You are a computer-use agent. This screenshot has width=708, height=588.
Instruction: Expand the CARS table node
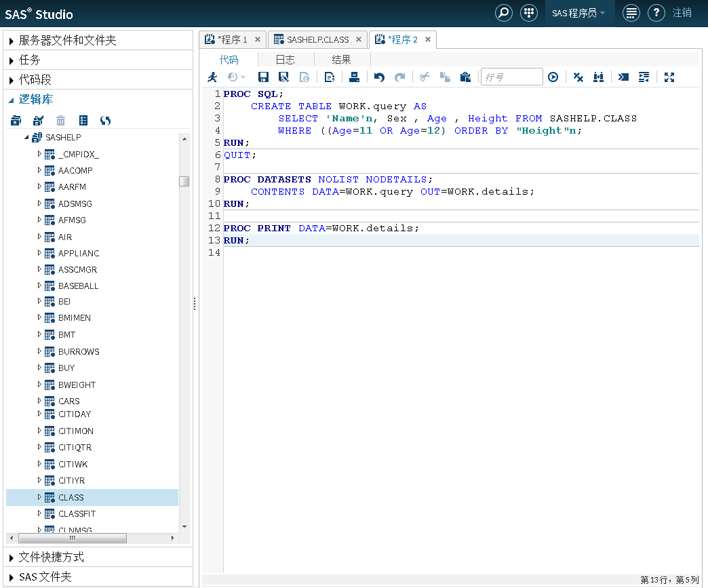pyautogui.click(x=39, y=401)
